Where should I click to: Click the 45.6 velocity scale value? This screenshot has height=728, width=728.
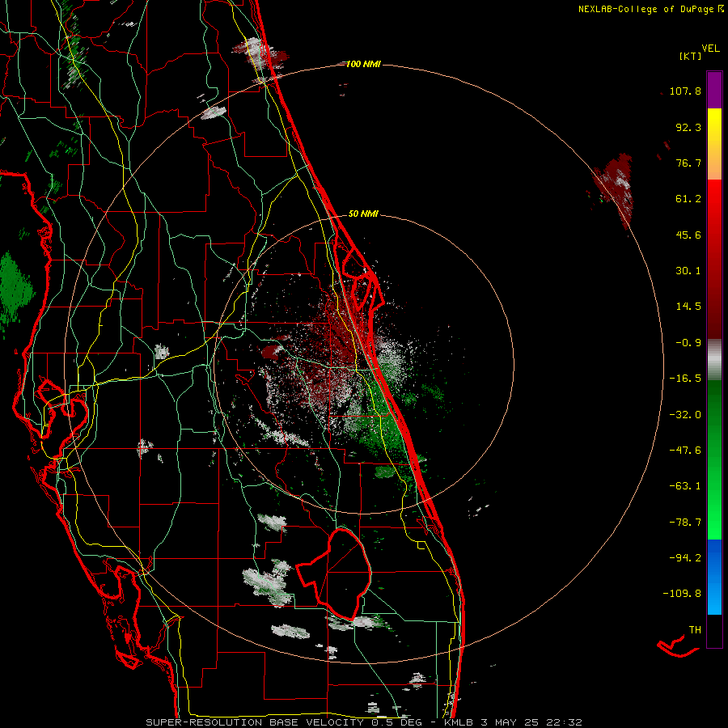point(688,235)
